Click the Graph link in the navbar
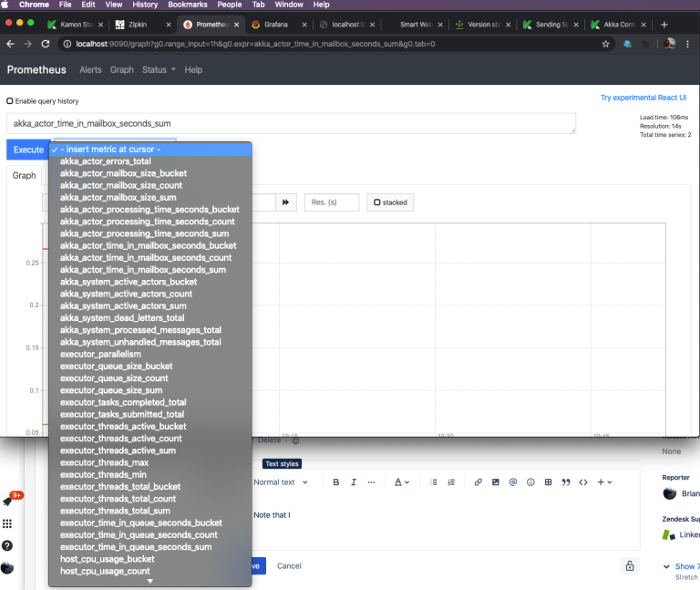The image size is (700, 590). click(x=122, y=69)
